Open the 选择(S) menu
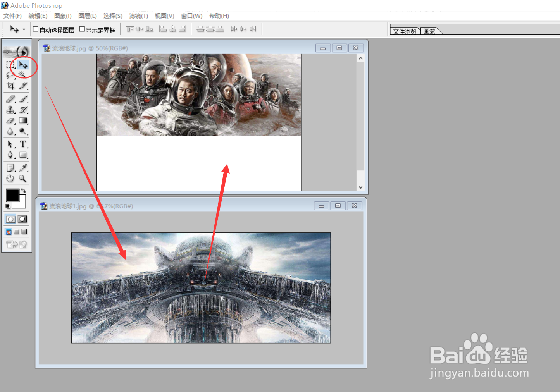 click(x=113, y=16)
